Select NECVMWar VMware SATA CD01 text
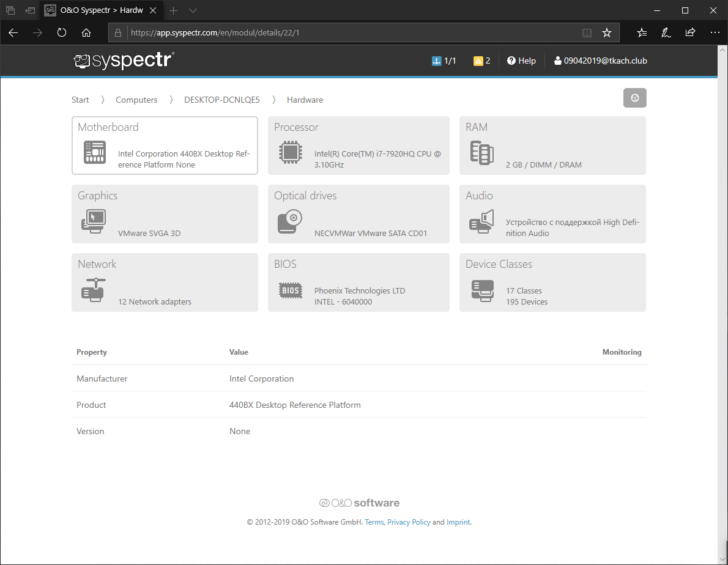Image resolution: width=728 pixels, height=565 pixels. click(x=371, y=234)
